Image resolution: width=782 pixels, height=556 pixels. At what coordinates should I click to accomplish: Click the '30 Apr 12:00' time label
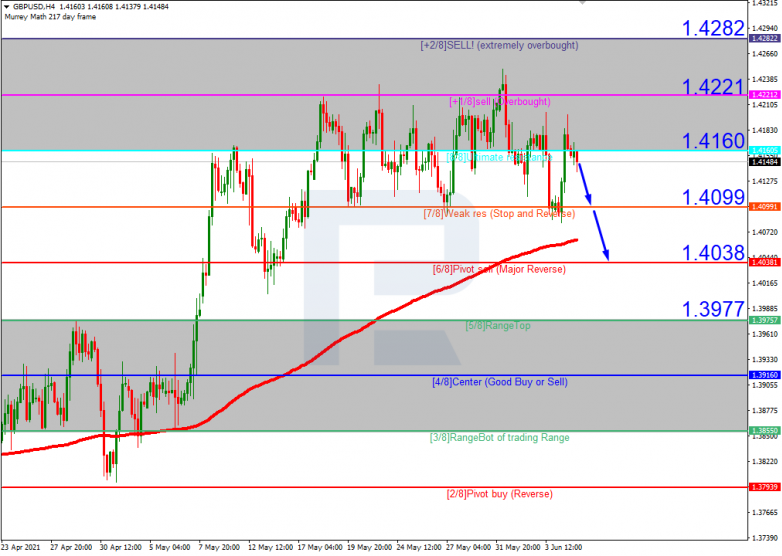coord(120,548)
